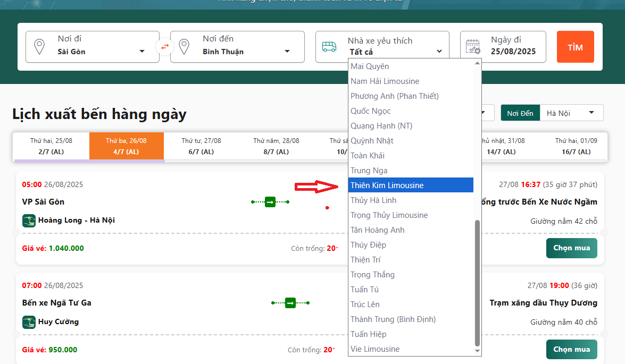
Task: Click the swap origin and destination icon
Action: point(165,47)
